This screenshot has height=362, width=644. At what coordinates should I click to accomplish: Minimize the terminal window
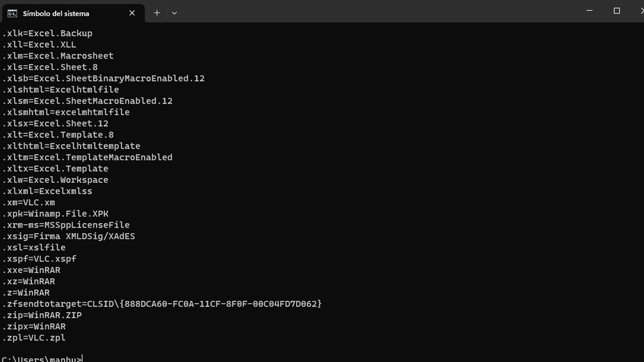(589, 10)
